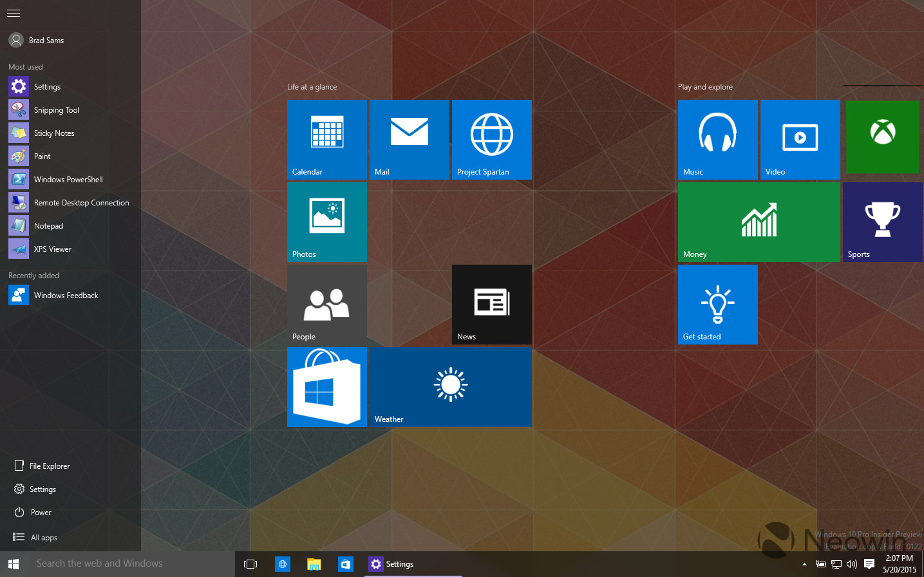Launch the Money app tile

coord(759,222)
